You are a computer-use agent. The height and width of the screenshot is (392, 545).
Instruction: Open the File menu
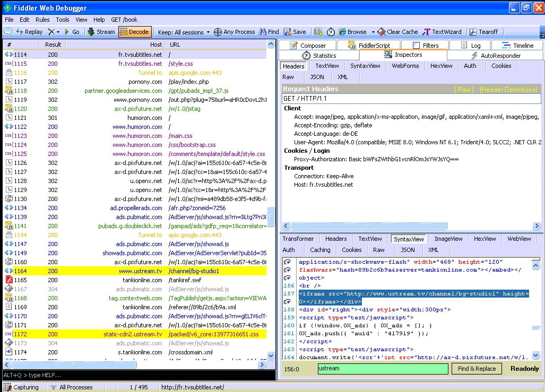[x=9, y=20]
